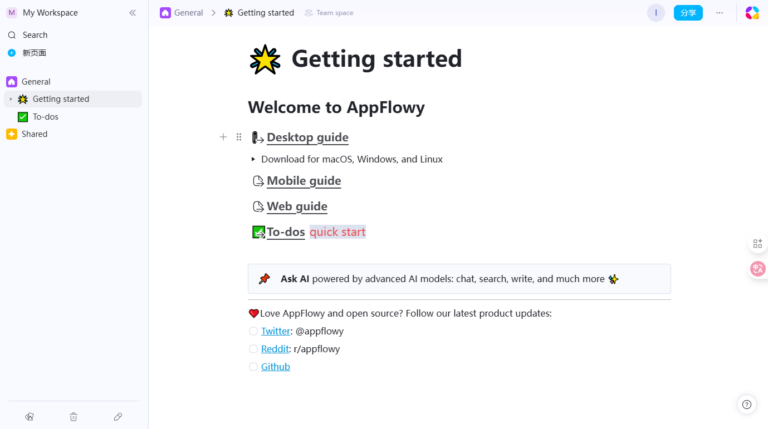
Task: Click the plus add block handle
Action: tap(223, 137)
